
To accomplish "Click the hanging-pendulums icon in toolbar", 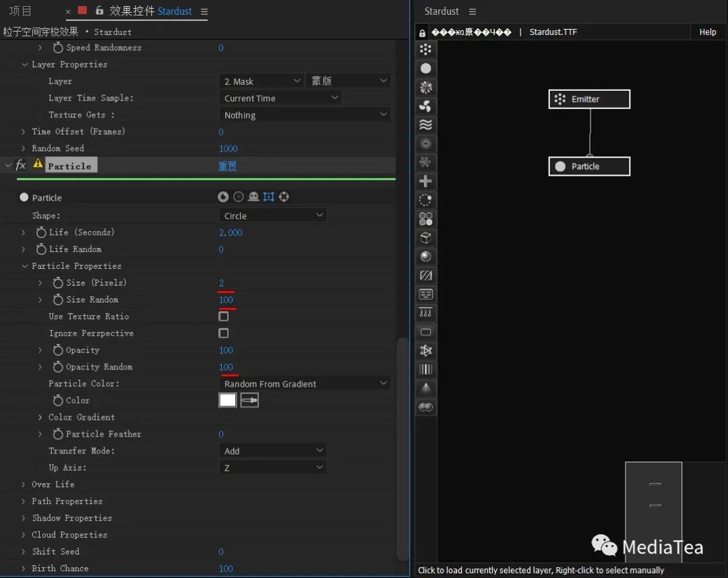I will click(425, 313).
